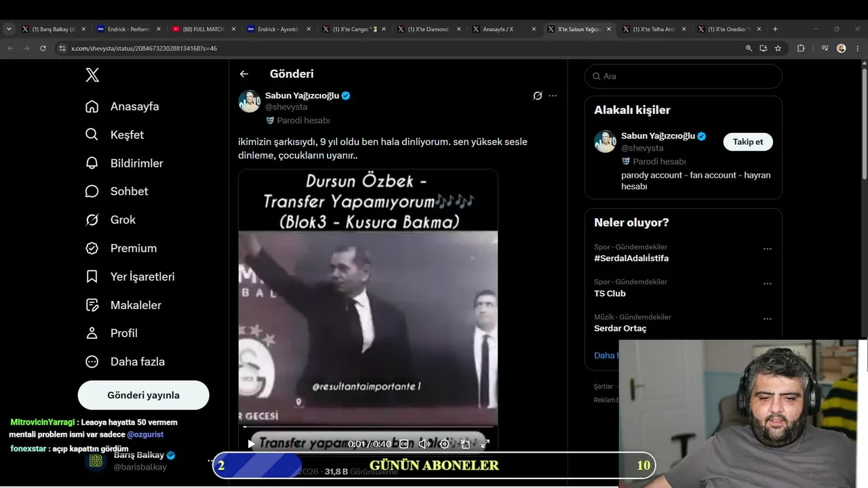The height and width of the screenshot is (488, 868).
Task: Open the TS Club trend
Action: [610, 293]
